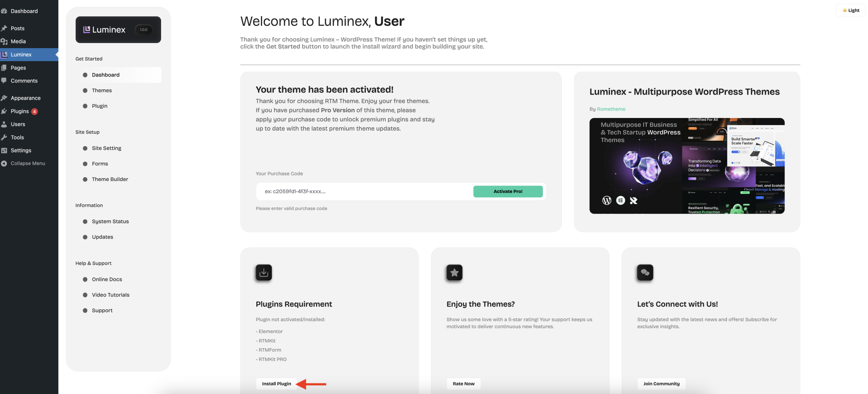Click the star icon above Enjoy the Themes
This screenshot has height=394, width=868.
tap(454, 272)
